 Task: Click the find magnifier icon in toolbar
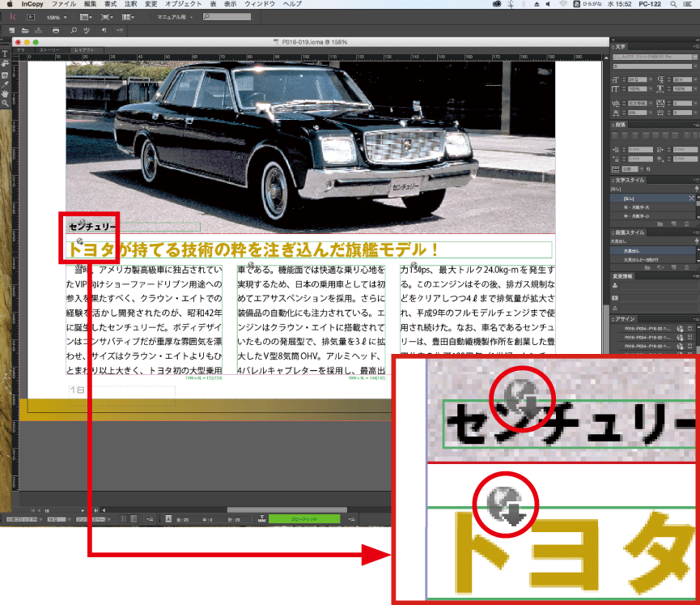[x=74, y=31]
